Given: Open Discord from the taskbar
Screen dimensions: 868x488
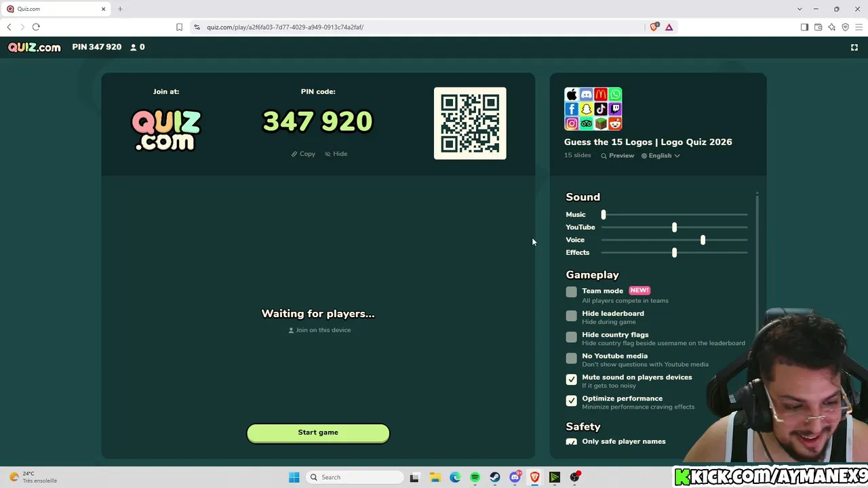Looking at the screenshot, I should 515,477.
